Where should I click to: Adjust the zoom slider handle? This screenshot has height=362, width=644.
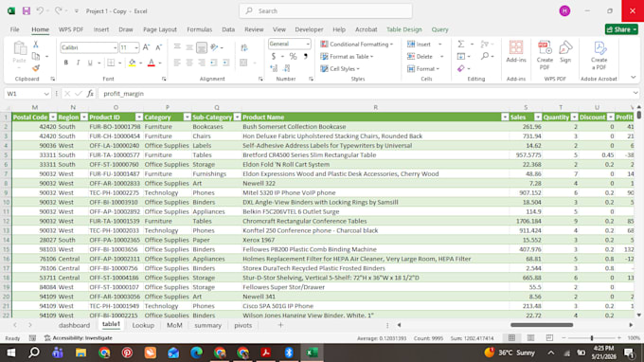tap(592, 337)
